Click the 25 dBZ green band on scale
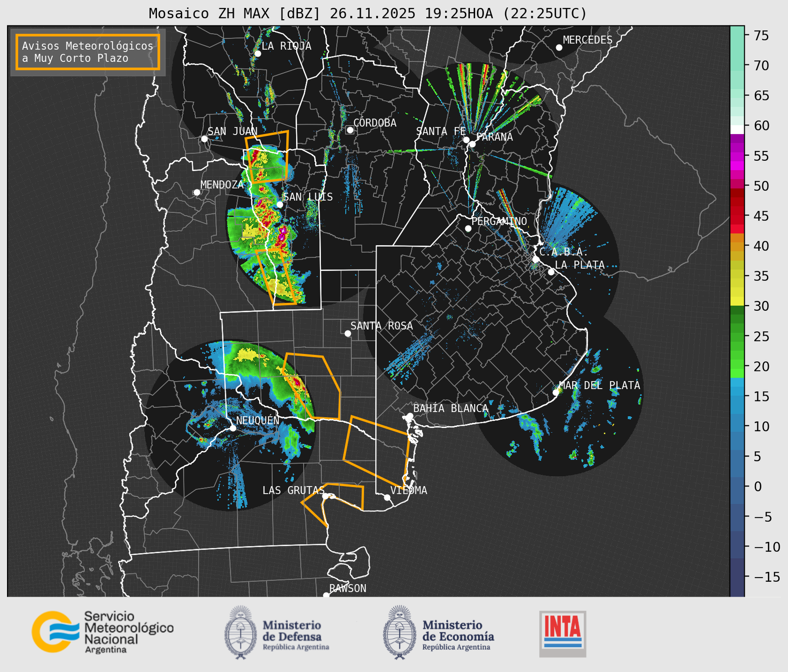Image resolution: width=788 pixels, height=672 pixels. click(737, 336)
